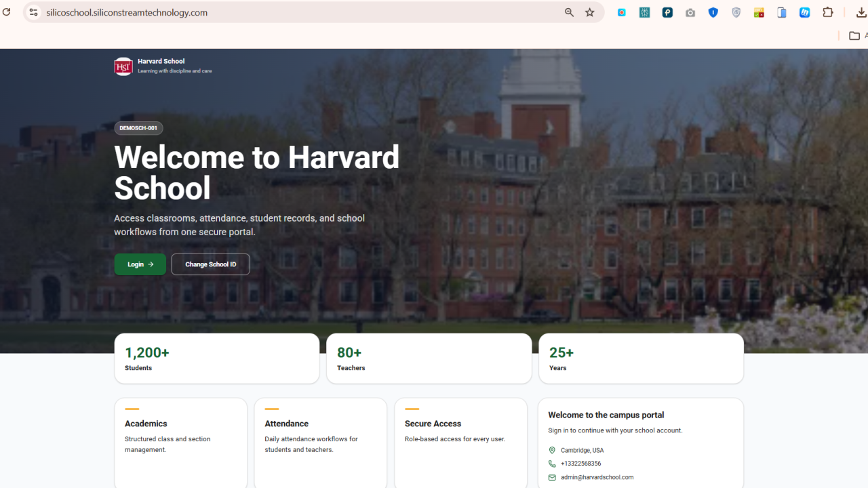868x488 pixels.
Task: Click the blue shield Bitwarden extension icon
Action: click(713, 12)
